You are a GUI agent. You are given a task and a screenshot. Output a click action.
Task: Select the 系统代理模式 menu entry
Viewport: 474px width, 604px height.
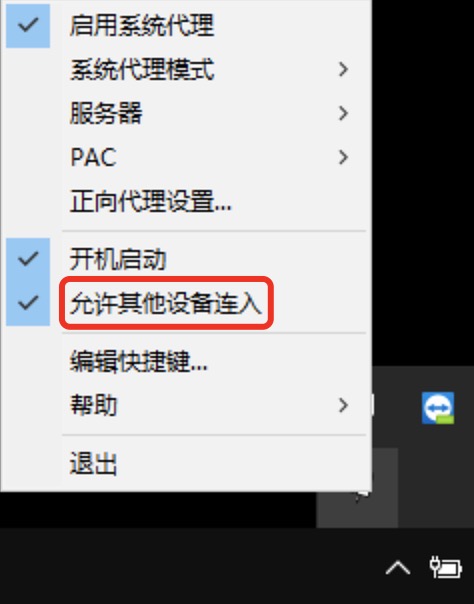214,69
